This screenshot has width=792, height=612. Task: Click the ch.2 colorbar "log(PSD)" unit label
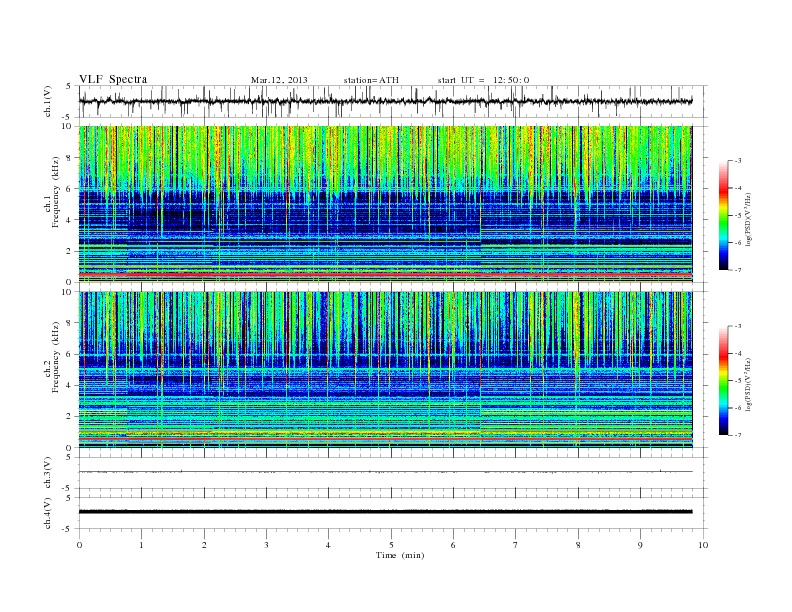click(x=748, y=384)
